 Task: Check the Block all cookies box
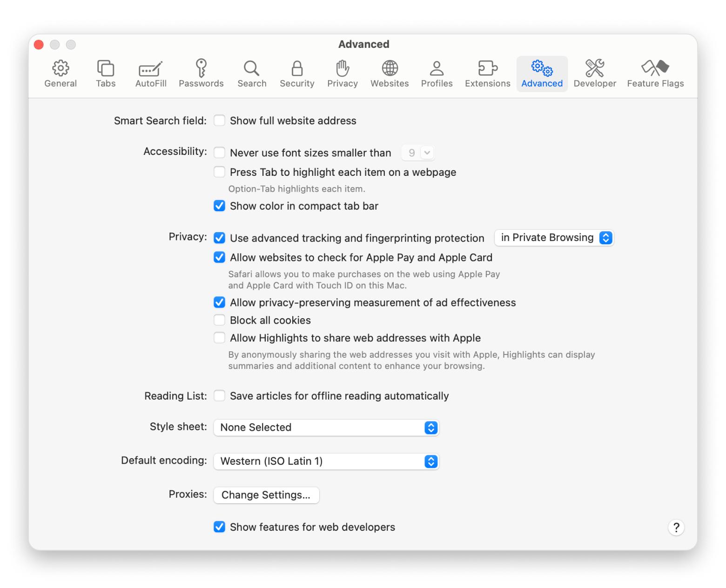pyautogui.click(x=219, y=320)
